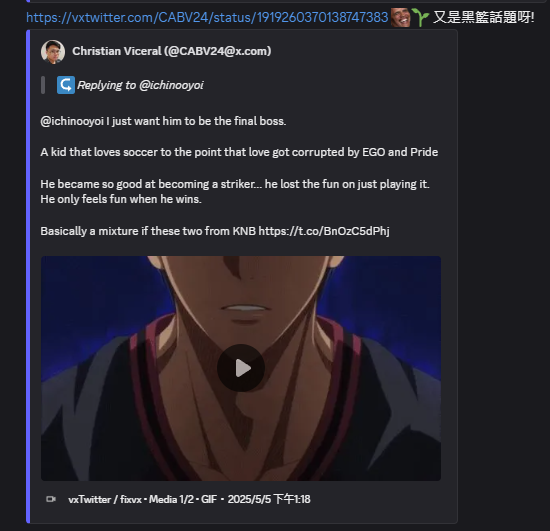Click the '@ichinooyoi' mention starting the tweet body
550x531 pixels.
click(72, 121)
